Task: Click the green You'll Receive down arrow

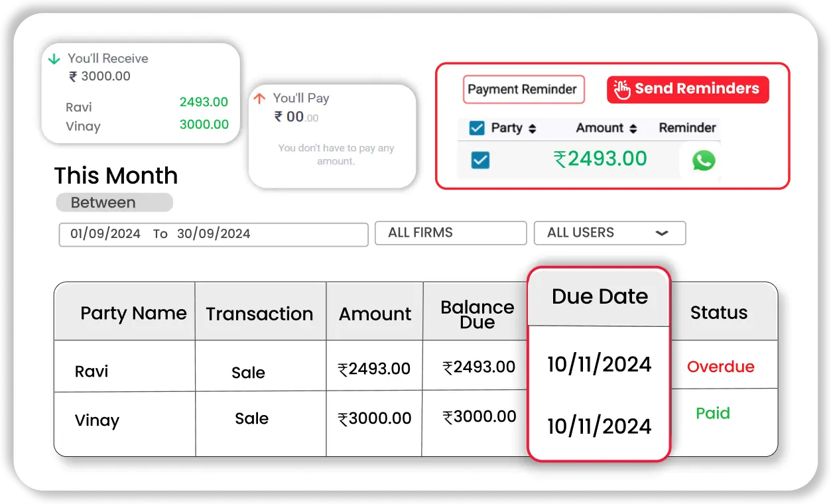Action: (54, 59)
